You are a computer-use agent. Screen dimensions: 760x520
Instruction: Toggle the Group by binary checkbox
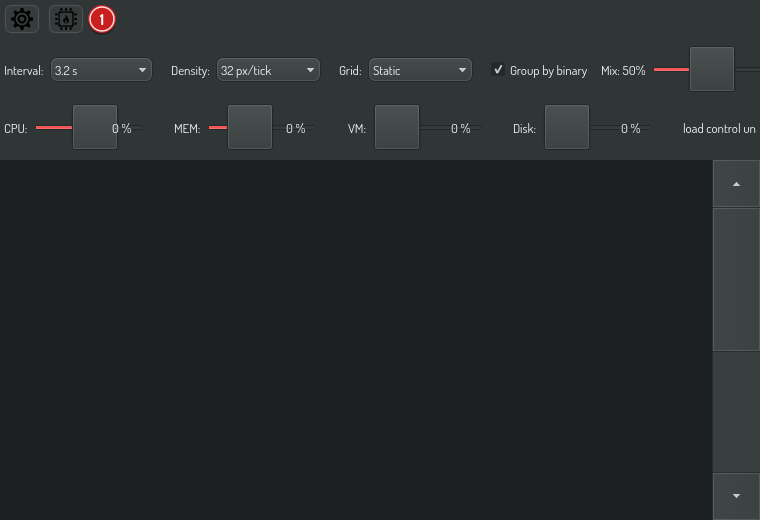498,69
